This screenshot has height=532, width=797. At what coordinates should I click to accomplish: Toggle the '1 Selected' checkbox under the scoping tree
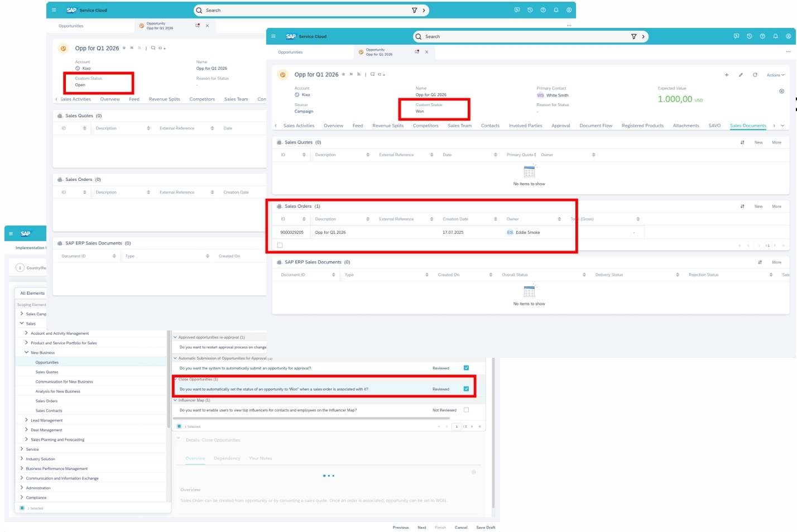tap(22, 508)
